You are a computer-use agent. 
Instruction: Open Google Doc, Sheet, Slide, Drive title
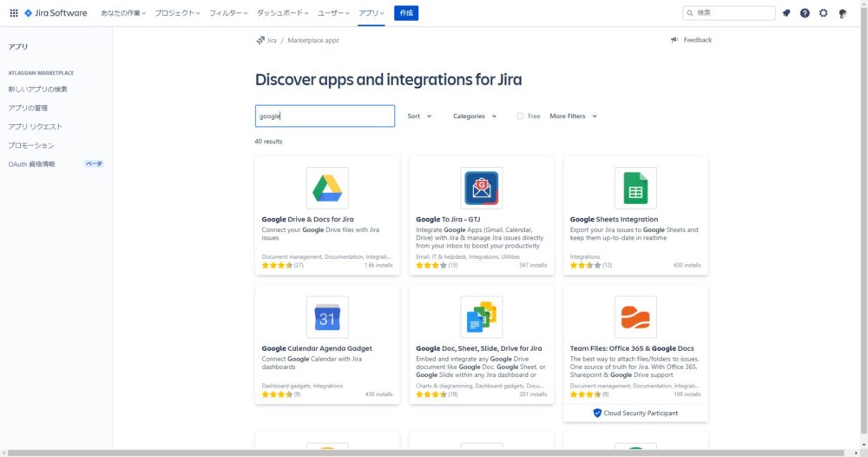pos(479,348)
